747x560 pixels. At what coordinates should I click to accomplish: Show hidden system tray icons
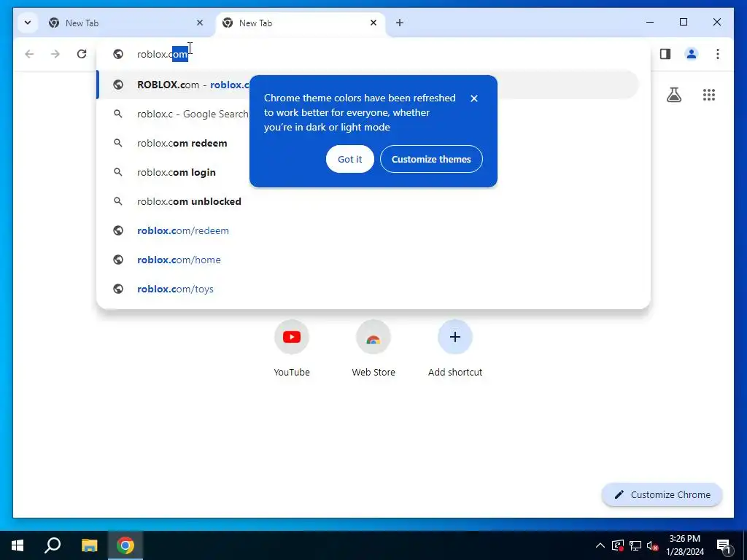pos(600,545)
